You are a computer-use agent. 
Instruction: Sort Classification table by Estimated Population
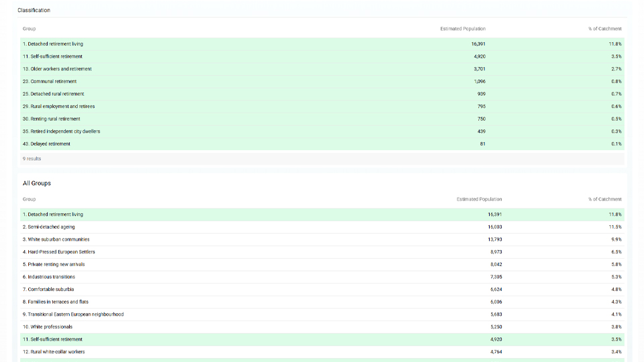tap(463, 29)
